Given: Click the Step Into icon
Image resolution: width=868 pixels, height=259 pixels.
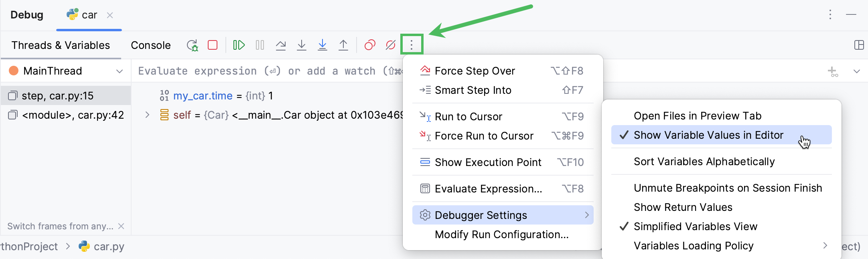Looking at the screenshot, I should tap(302, 45).
